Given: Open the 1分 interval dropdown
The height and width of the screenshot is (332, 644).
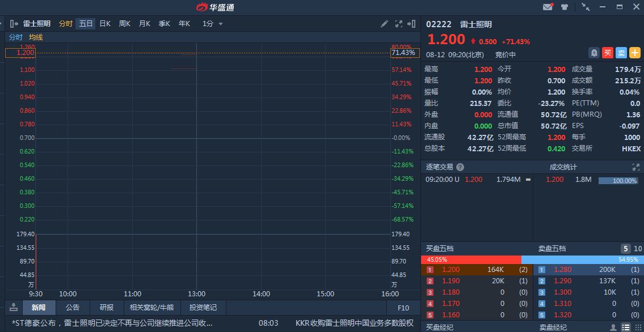Looking at the screenshot, I should point(213,24).
